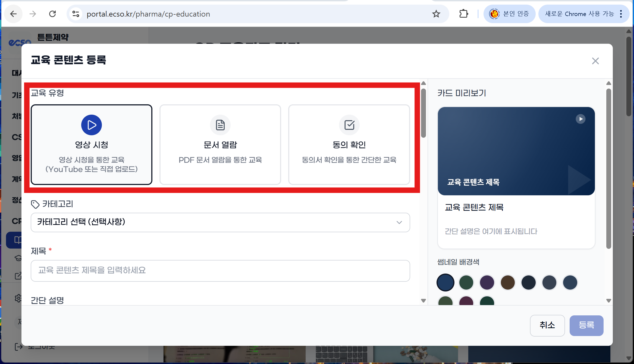Pick the brown thumbnail background color

click(508, 283)
